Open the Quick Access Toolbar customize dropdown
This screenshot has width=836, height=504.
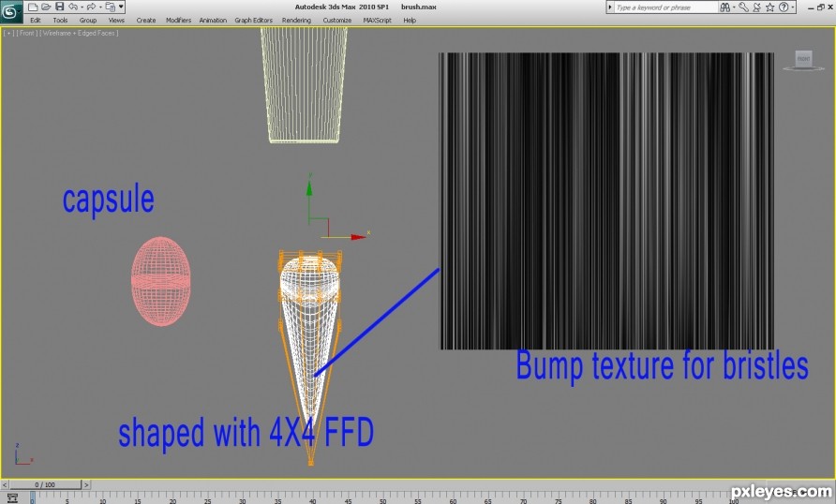[x=122, y=7]
